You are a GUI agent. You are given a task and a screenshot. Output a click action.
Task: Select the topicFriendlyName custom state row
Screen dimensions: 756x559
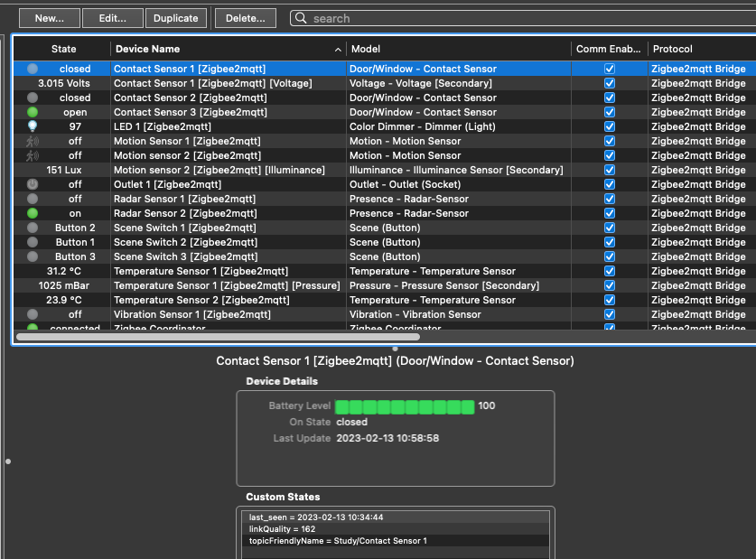click(396, 541)
